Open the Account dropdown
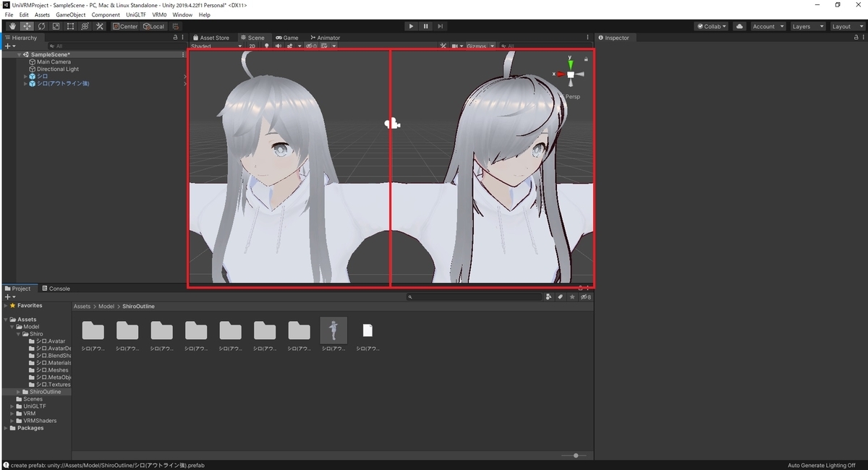Screen dimensions: 868x470 click(x=767, y=26)
